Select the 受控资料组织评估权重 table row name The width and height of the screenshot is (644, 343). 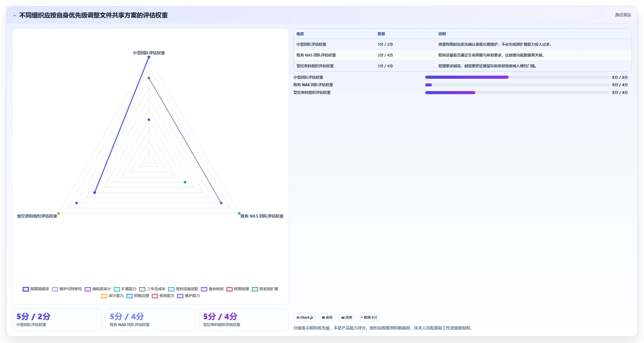point(315,66)
